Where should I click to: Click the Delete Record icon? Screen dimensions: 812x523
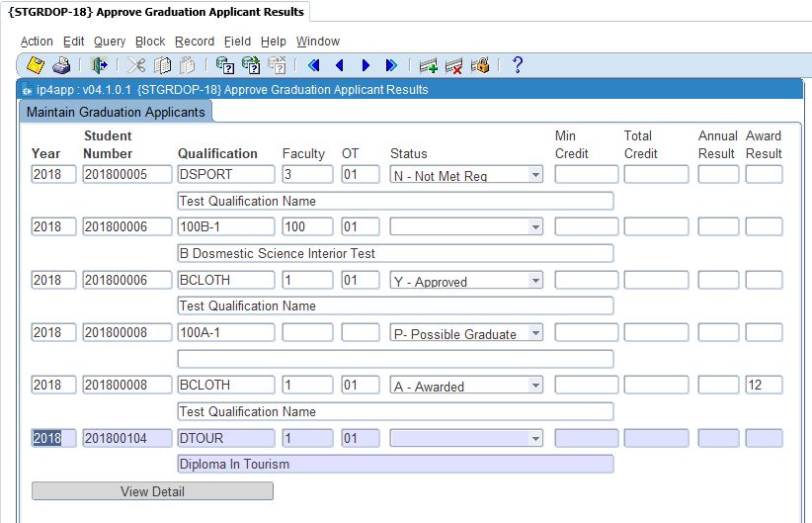(x=454, y=65)
